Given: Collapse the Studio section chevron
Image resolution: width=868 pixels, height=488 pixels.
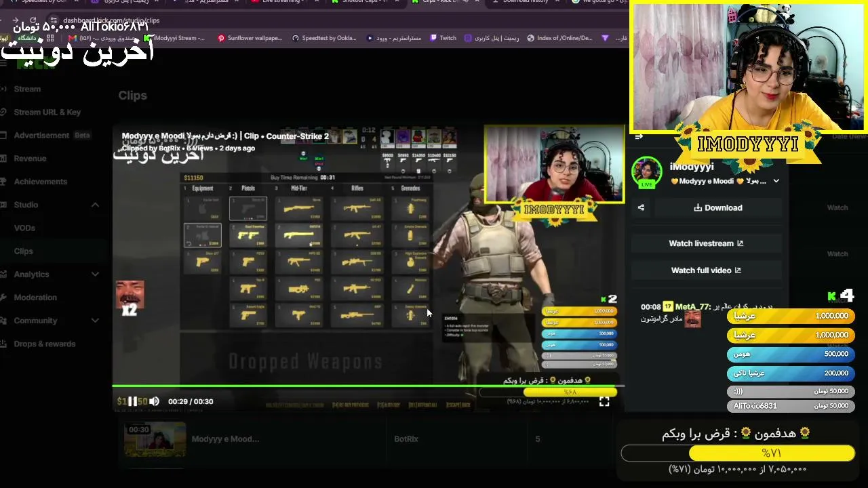Looking at the screenshot, I should pyautogui.click(x=95, y=205).
